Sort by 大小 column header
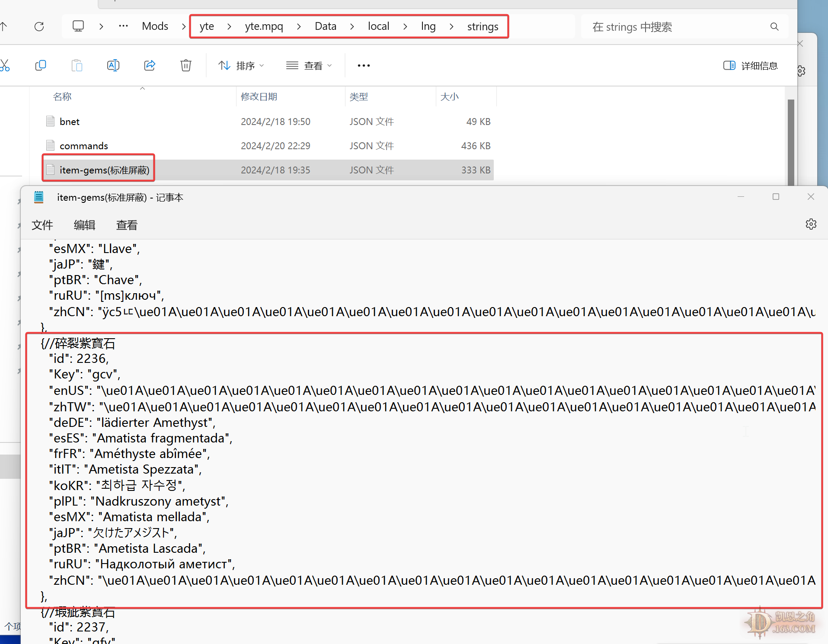This screenshot has width=828, height=644. (449, 96)
